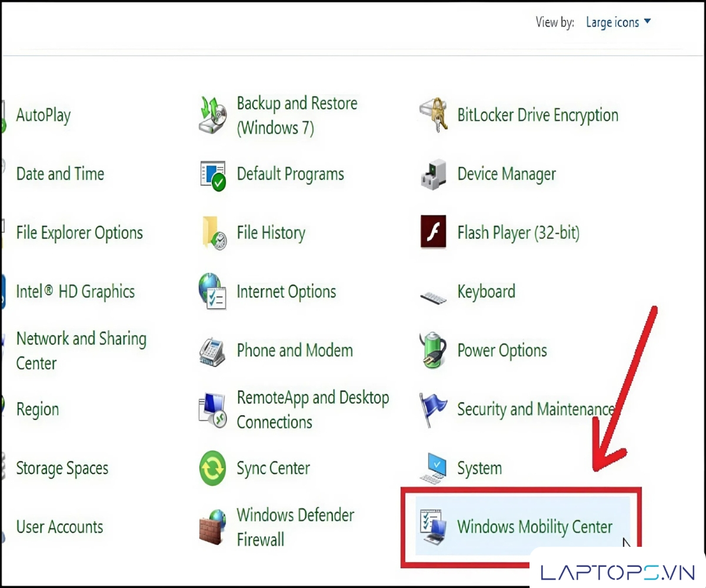Open the Storage Spaces link
This screenshot has height=588, width=706.
pyautogui.click(x=62, y=469)
